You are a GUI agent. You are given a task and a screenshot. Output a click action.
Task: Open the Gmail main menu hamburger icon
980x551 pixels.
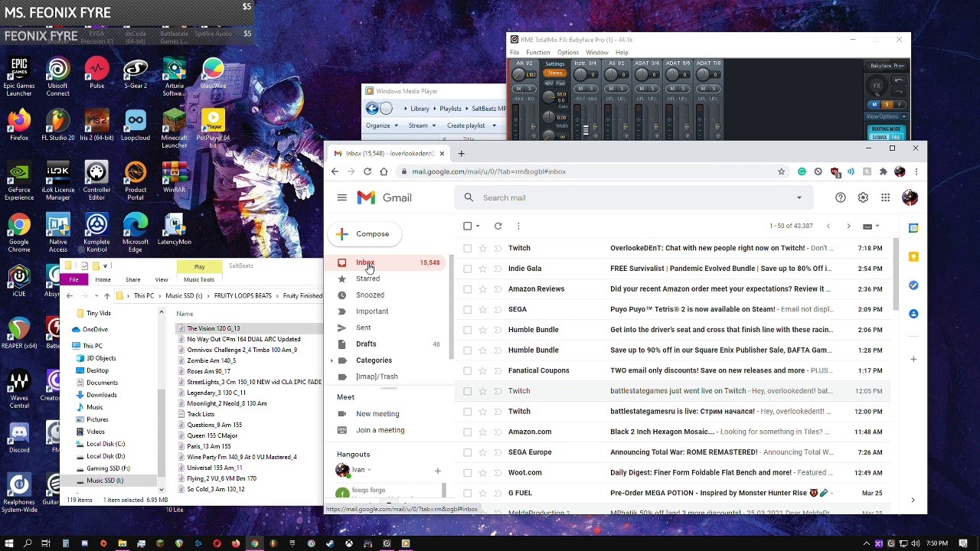(341, 197)
